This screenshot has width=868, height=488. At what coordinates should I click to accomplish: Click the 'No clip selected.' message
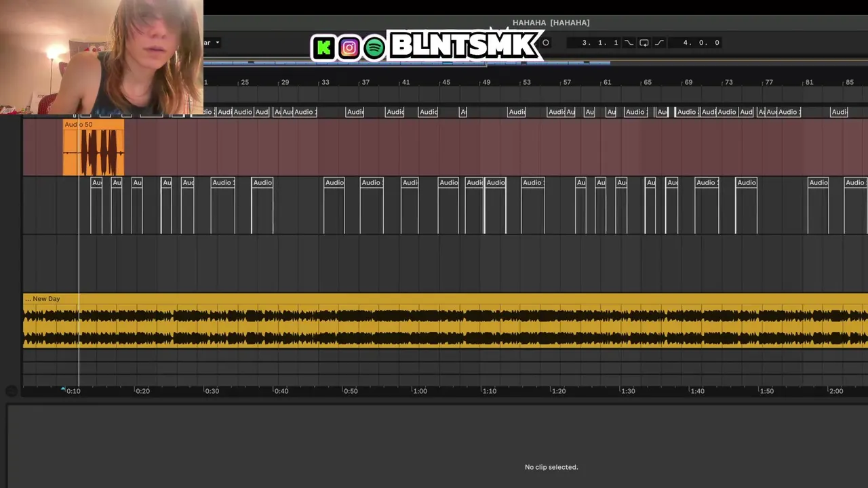tap(551, 467)
